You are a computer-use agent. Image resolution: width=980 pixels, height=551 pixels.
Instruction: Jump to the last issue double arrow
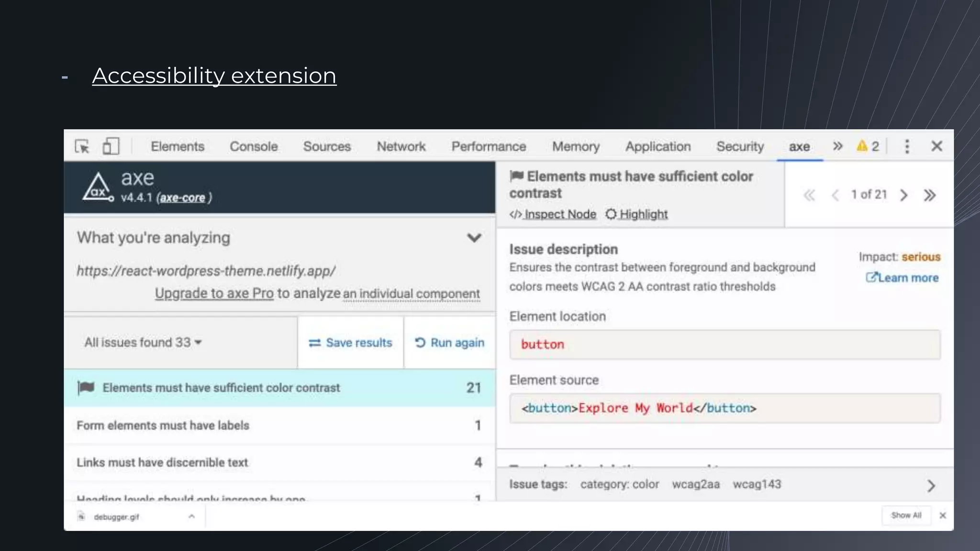pos(929,195)
